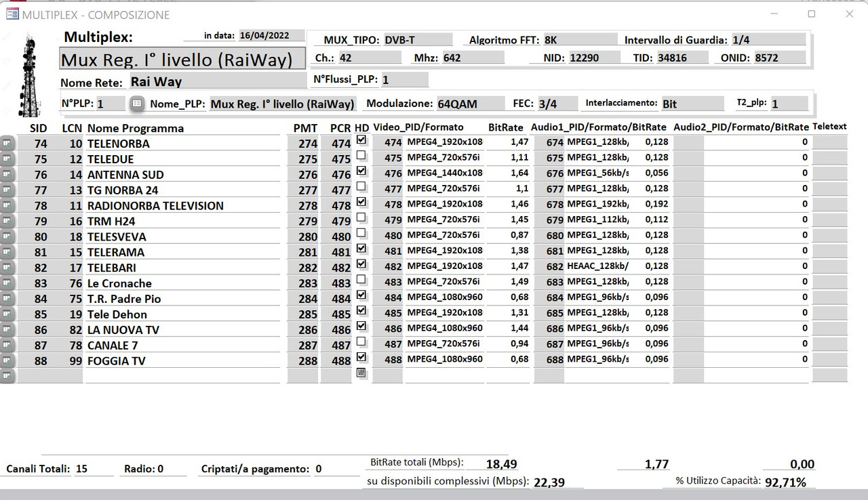Click video format MPEG4_1440x108 for ANTENNA SUD
Image resolution: width=868 pixels, height=500 pixels.
point(445,173)
